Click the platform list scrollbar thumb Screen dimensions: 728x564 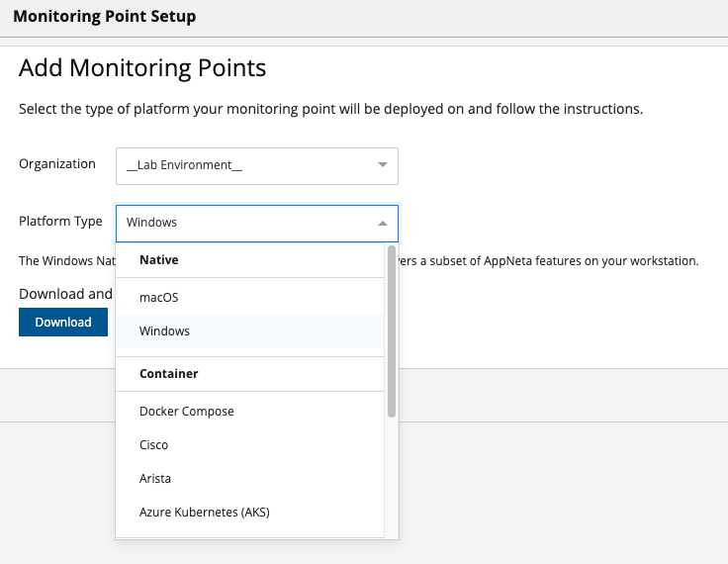(x=392, y=329)
